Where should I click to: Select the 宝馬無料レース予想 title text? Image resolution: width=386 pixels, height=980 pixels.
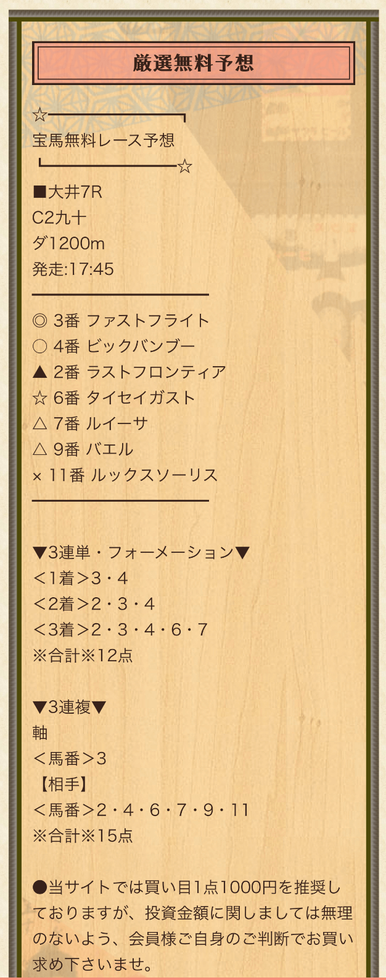point(104,141)
